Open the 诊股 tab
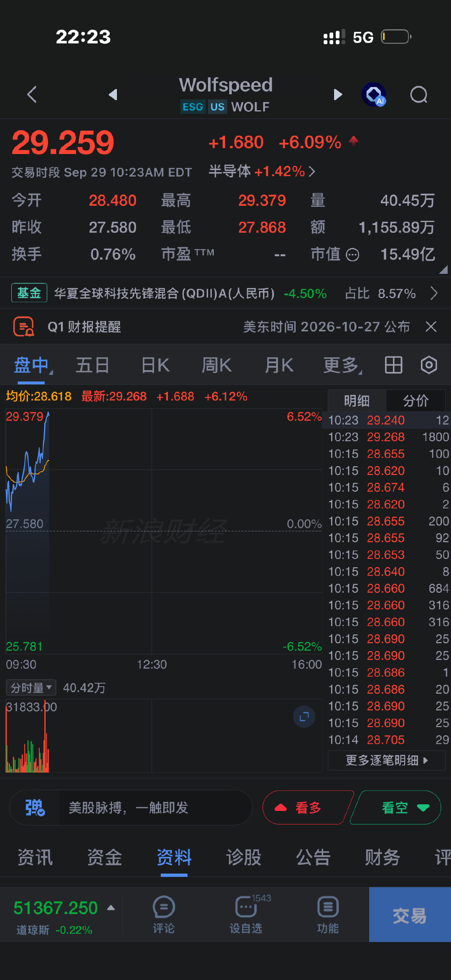The image size is (451, 980). pyautogui.click(x=243, y=858)
